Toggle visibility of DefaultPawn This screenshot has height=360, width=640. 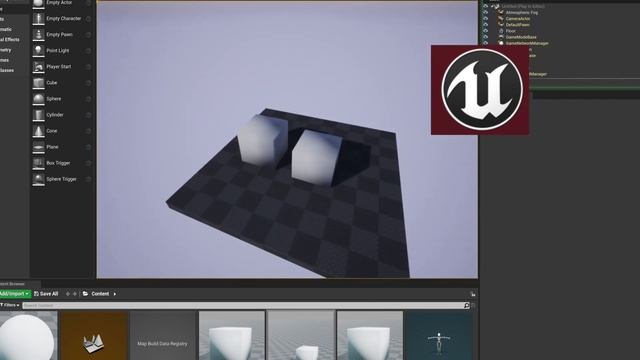click(486, 25)
